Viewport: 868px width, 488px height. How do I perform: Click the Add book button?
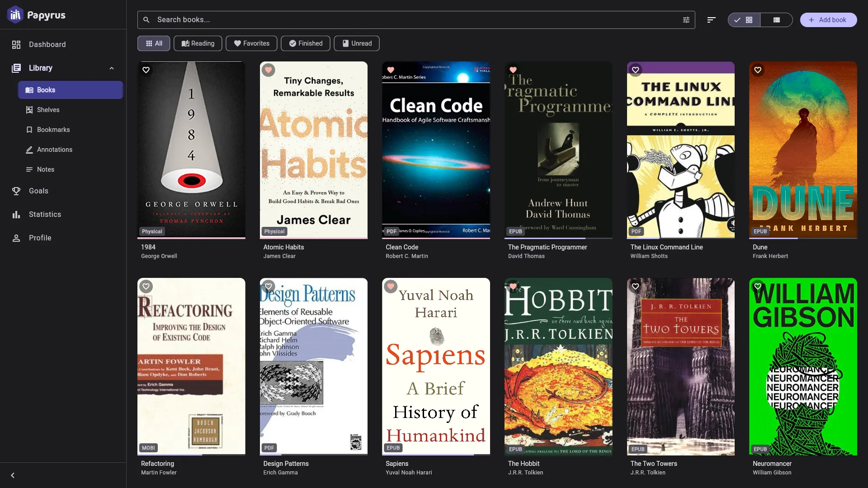click(828, 20)
